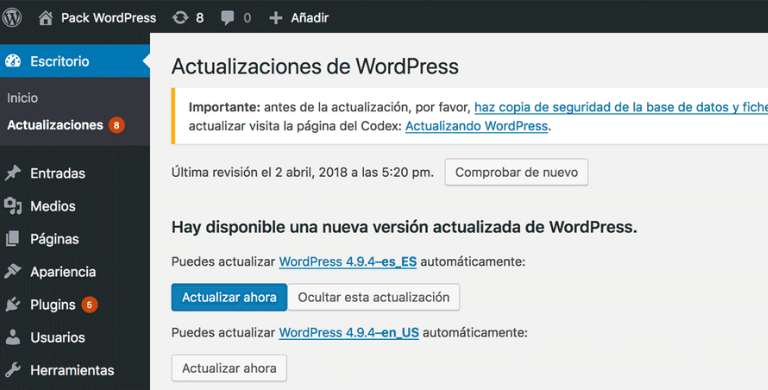Click the comment count 0 in admin bar
Viewport: 768px width, 390px height.
click(247, 18)
